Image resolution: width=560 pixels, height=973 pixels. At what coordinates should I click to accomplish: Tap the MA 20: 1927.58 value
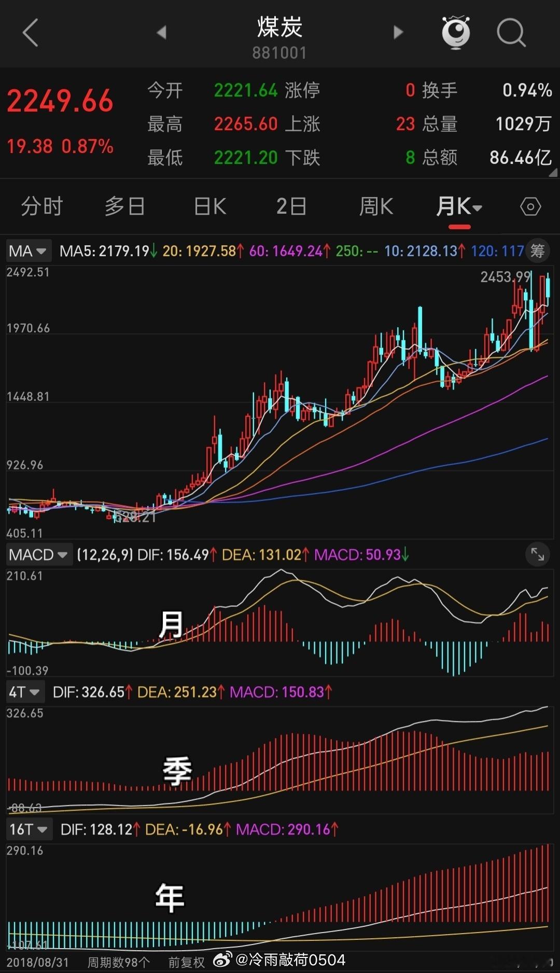(203, 252)
